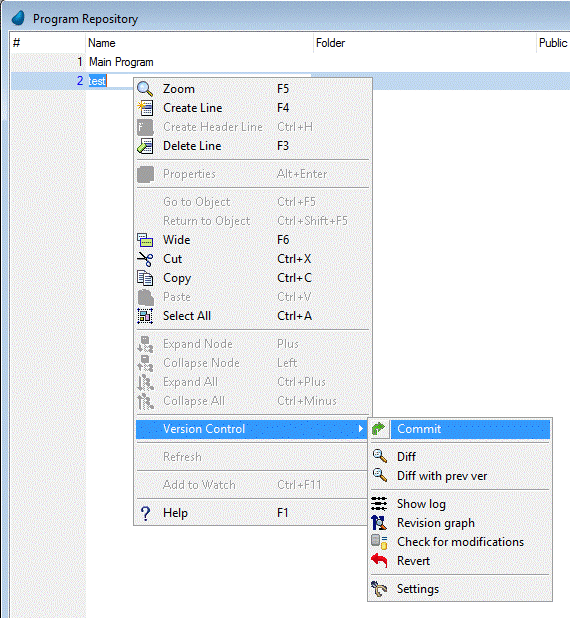
Task: Click the Delete Line eraser icon
Action: pyautogui.click(x=145, y=146)
